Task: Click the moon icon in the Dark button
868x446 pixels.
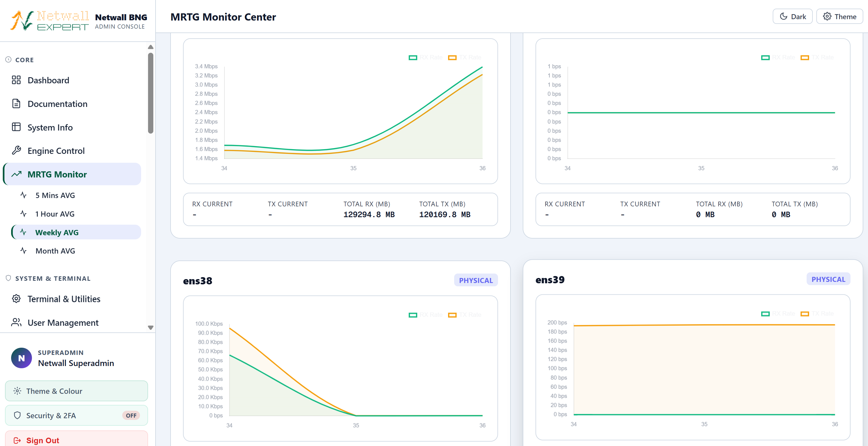Action: 784,16
